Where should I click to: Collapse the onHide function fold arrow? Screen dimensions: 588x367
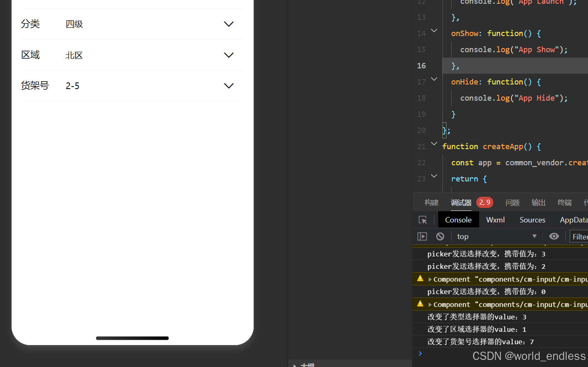tap(434, 79)
